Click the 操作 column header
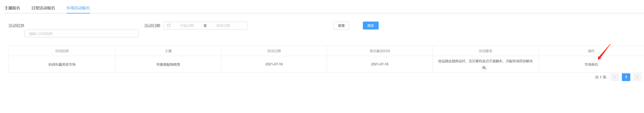 591,51
